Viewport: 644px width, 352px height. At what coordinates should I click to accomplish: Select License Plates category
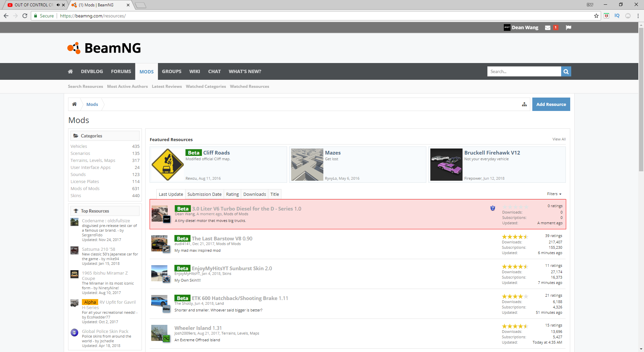click(x=85, y=181)
